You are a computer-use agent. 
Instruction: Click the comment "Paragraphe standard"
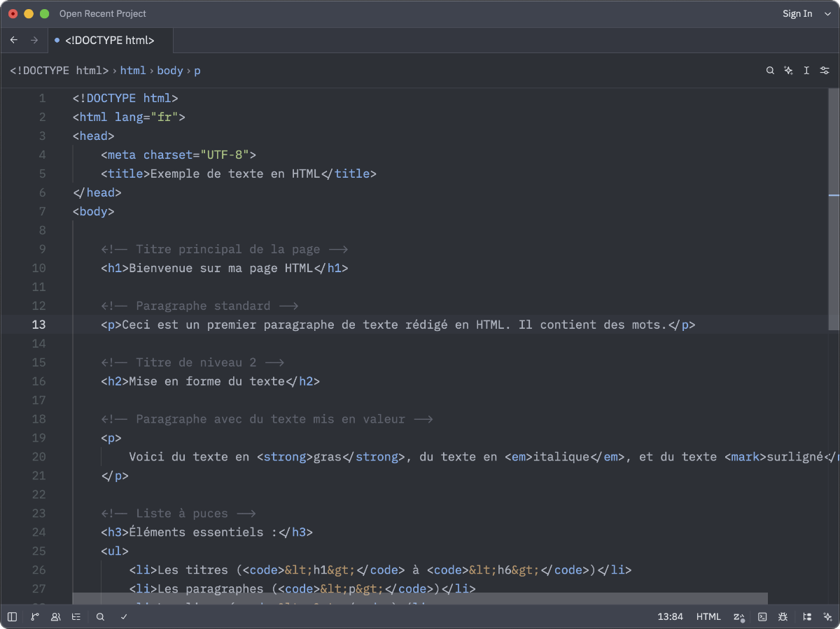[203, 306]
